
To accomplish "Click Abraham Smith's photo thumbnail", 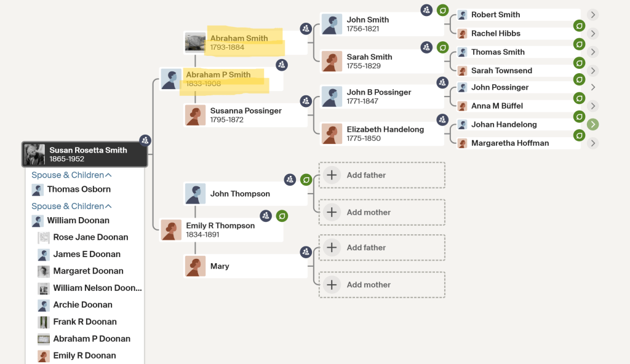I will pos(196,42).
